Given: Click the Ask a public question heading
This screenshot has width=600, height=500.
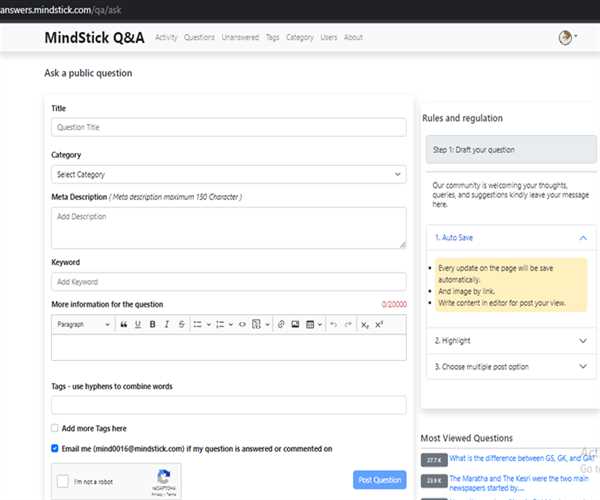Looking at the screenshot, I should pos(88,73).
